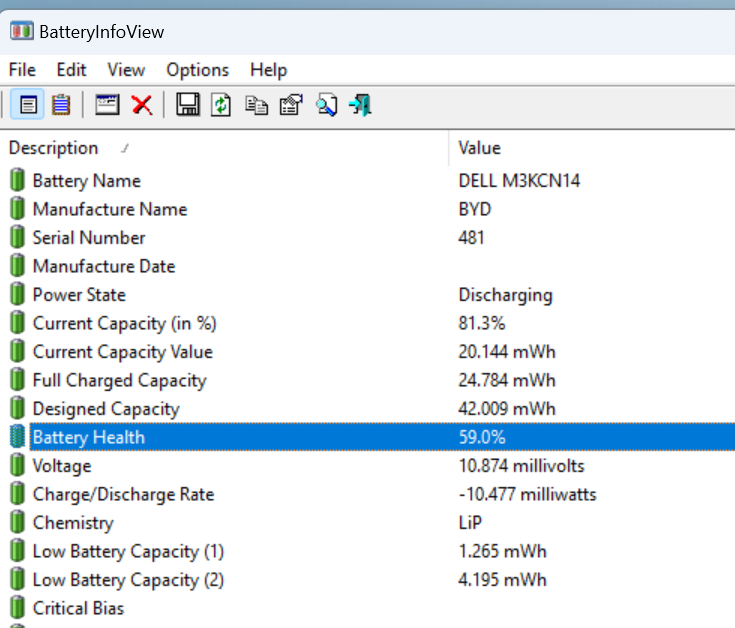The image size is (735, 628).
Task: Click the Discharging power state value
Action: 505,295
